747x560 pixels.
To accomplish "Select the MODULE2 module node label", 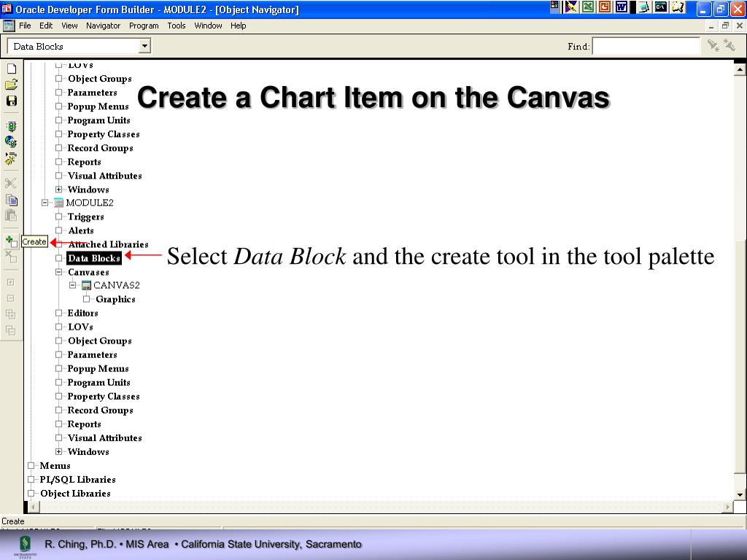I will (x=90, y=203).
